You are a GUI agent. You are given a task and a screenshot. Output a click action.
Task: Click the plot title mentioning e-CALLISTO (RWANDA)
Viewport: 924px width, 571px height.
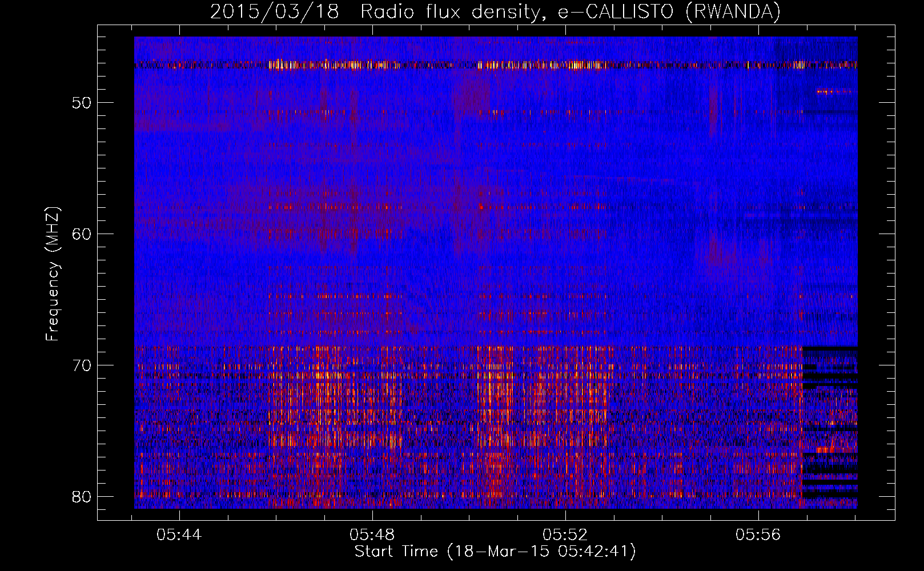pyautogui.click(x=495, y=11)
